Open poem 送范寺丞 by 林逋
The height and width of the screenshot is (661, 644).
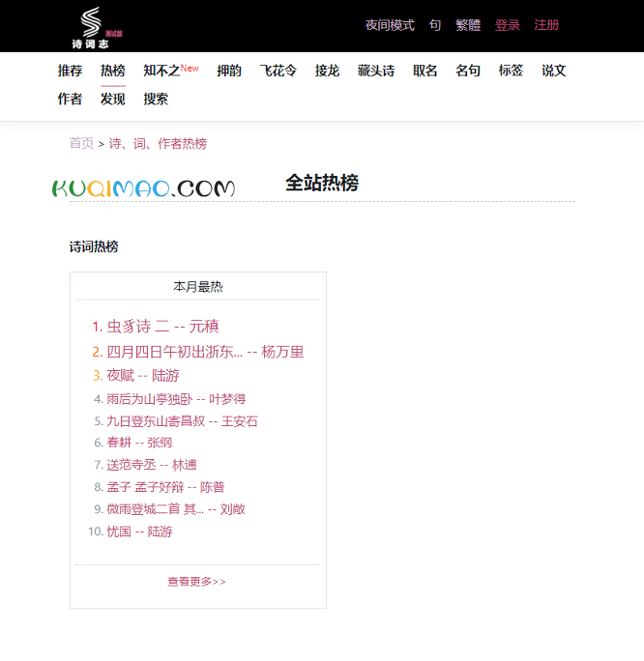pos(152,465)
